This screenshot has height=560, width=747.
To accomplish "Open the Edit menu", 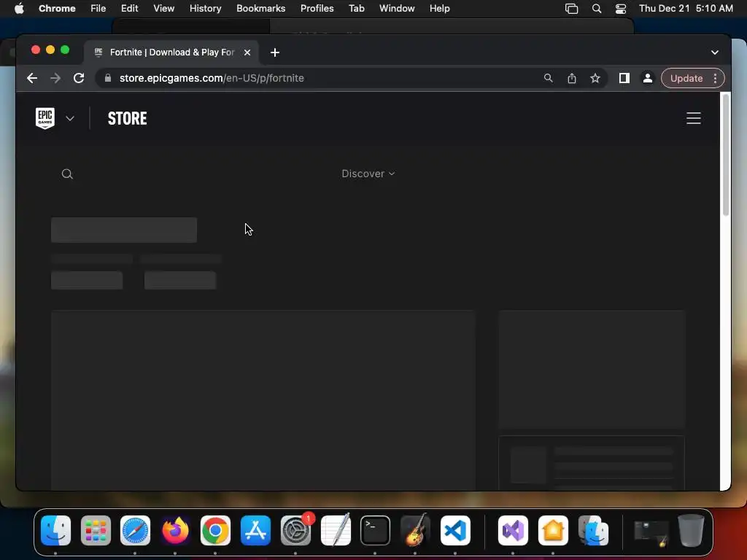I will pyautogui.click(x=130, y=8).
